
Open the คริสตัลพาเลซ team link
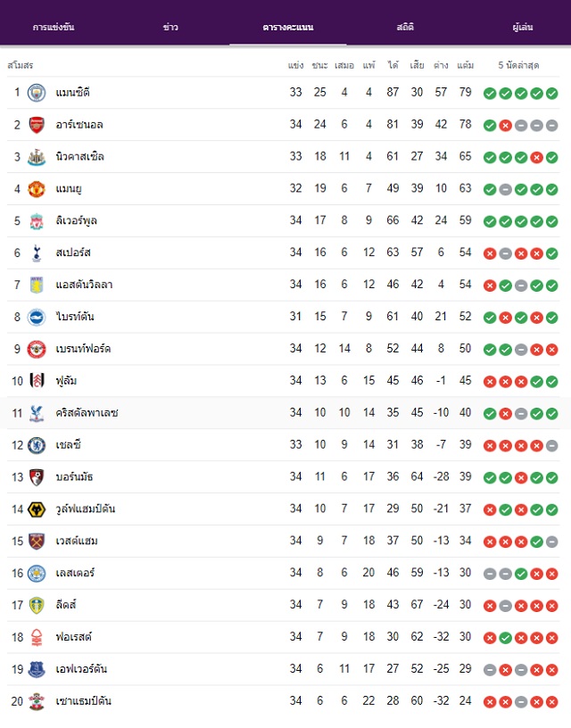[x=87, y=412]
